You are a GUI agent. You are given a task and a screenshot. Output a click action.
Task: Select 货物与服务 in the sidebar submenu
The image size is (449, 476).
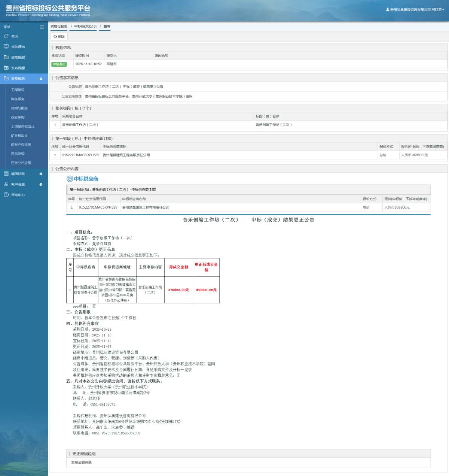click(19, 108)
